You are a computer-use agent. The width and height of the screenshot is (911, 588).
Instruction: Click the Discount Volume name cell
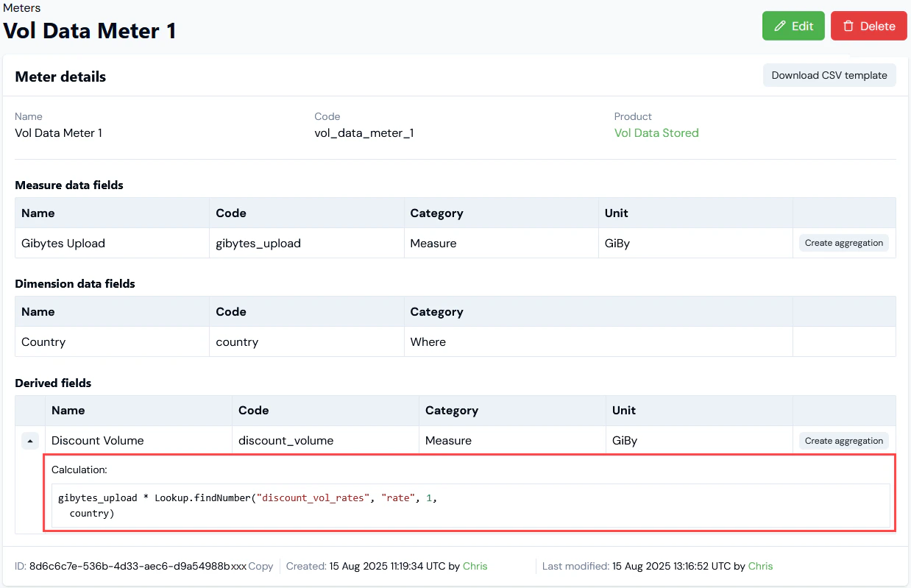[139, 440]
